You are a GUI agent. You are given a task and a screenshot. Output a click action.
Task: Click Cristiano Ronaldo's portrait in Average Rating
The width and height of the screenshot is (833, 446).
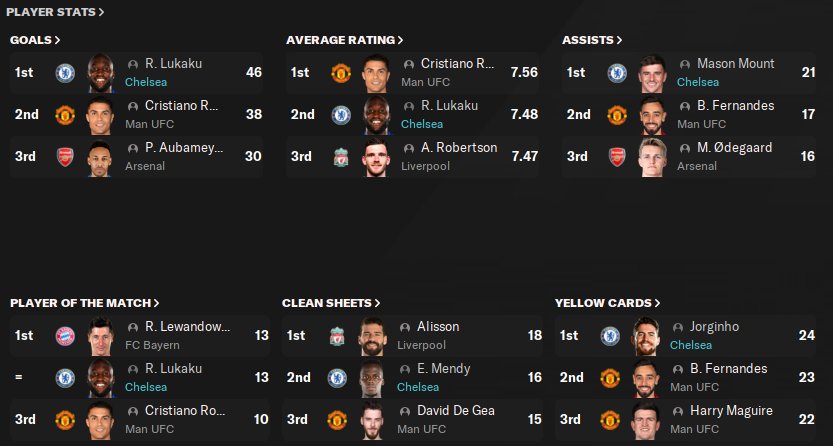tap(375, 72)
